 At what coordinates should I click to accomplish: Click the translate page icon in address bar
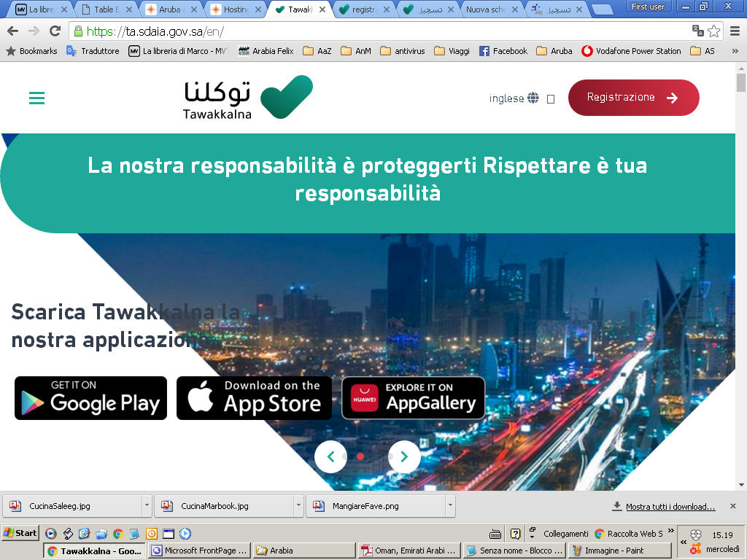pyautogui.click(x=698, y=31)
